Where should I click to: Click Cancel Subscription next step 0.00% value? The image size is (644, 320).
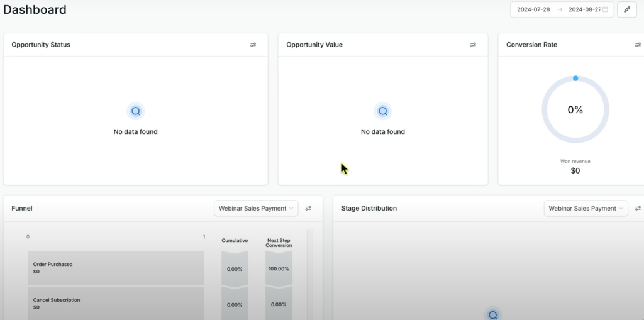click(279, 304)
